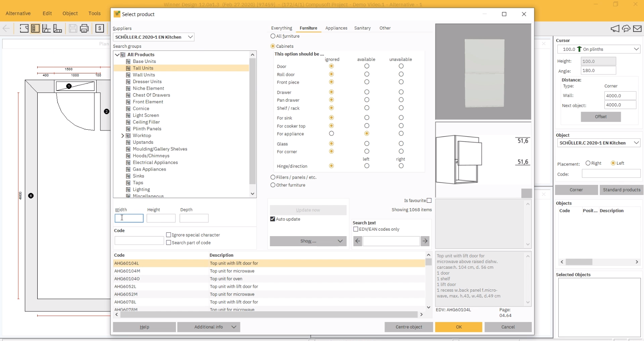Collapse the All Products tree node
Screen dimensions: 644x341
117,55
